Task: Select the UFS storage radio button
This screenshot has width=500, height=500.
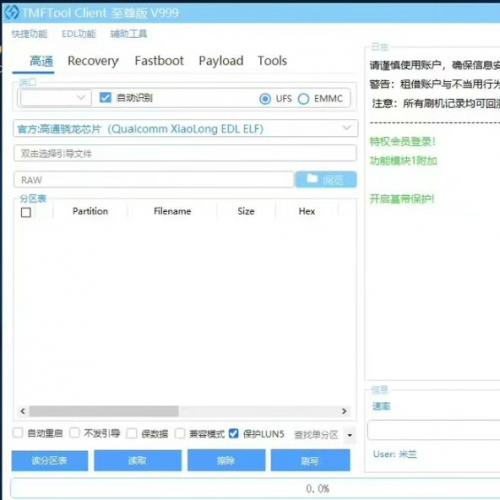Action: coord(265,99)
